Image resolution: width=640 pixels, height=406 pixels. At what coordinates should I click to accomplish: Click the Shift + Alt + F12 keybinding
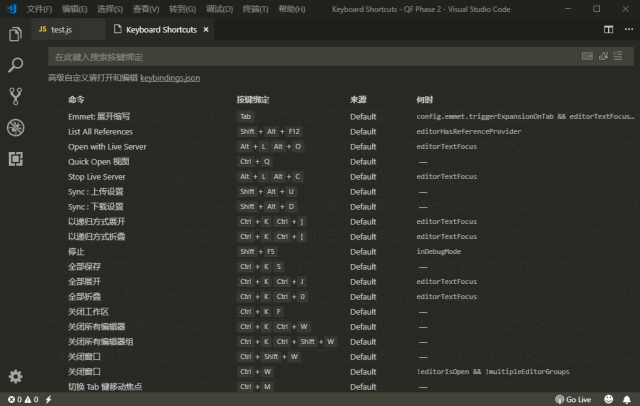[270, 131]
